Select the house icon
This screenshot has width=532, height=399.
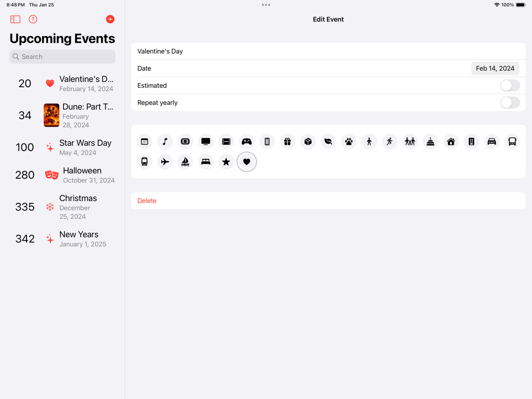pos(451,142)
